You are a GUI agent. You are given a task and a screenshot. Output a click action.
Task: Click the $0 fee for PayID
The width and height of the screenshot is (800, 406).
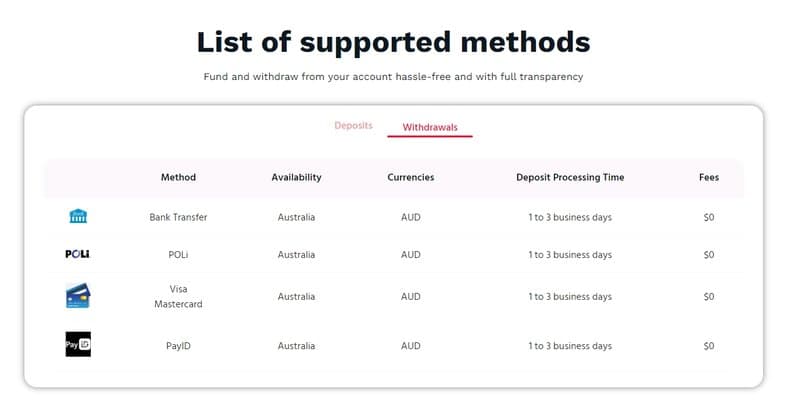709,346
